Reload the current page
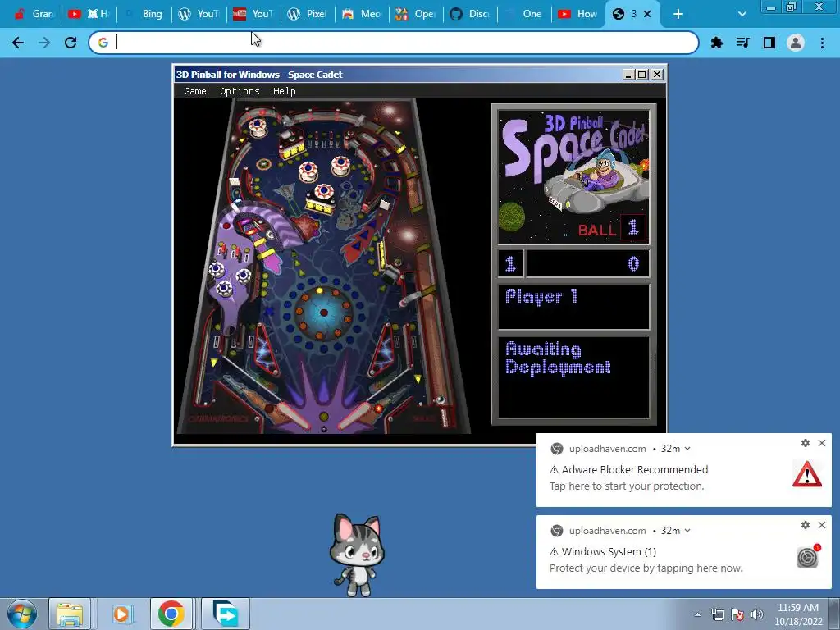The image size is (840, 630). pos(71,43)
